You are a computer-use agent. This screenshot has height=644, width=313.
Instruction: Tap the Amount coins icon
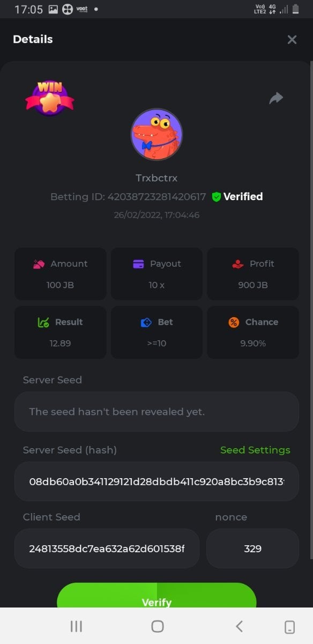tap(39, 264)
